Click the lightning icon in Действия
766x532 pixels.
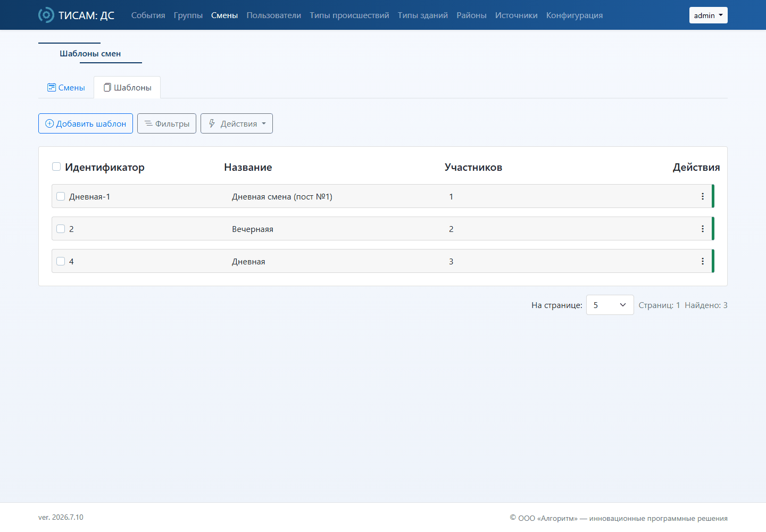click(x=212, y=123)
